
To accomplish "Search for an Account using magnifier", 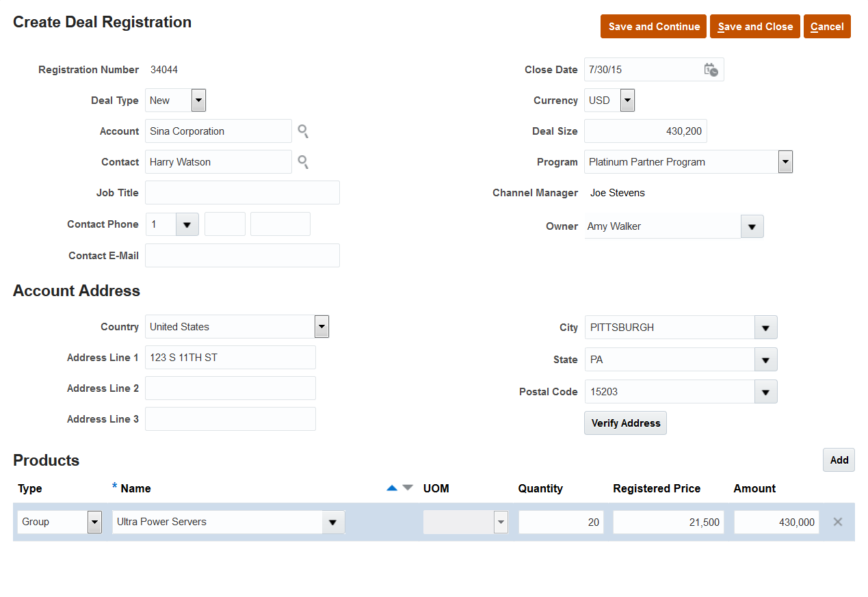I will click(303, 131).
